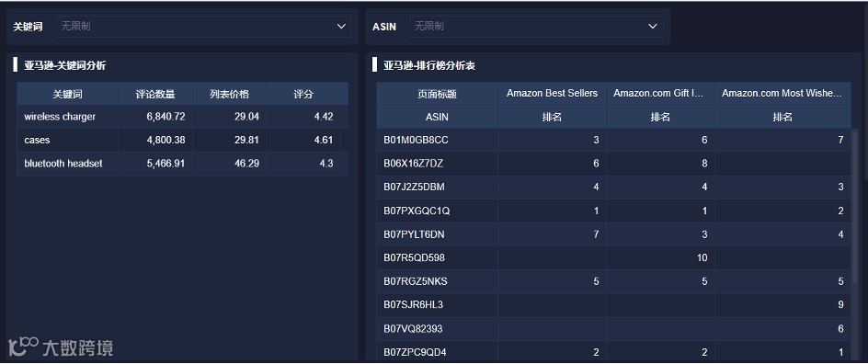This screenshot has height=364, width=868.
Task: Click the ASIN filter field showing 无限制
Action: (536, 26)
